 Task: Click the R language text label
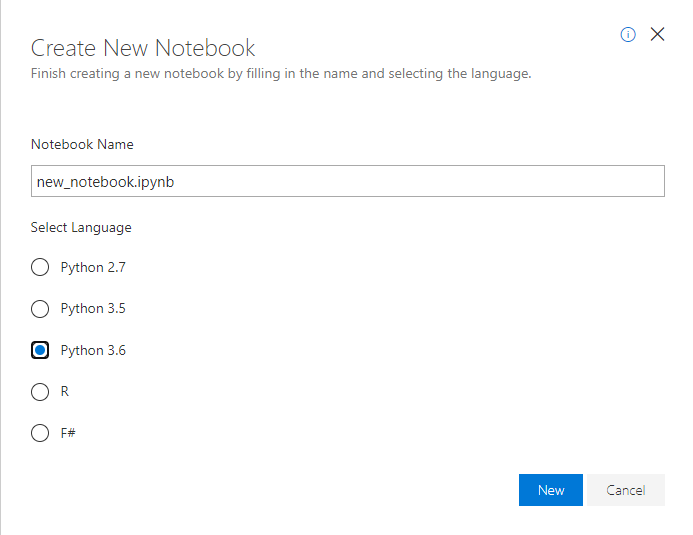point(65,392)
